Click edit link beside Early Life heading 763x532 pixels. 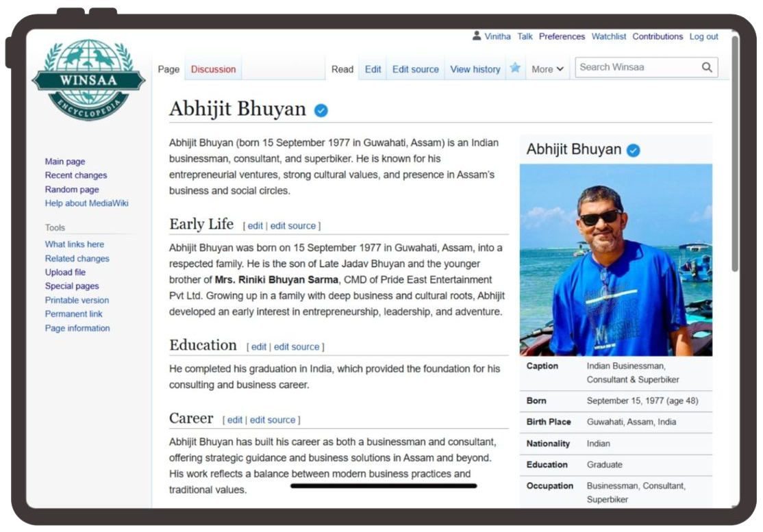(255, 226)
